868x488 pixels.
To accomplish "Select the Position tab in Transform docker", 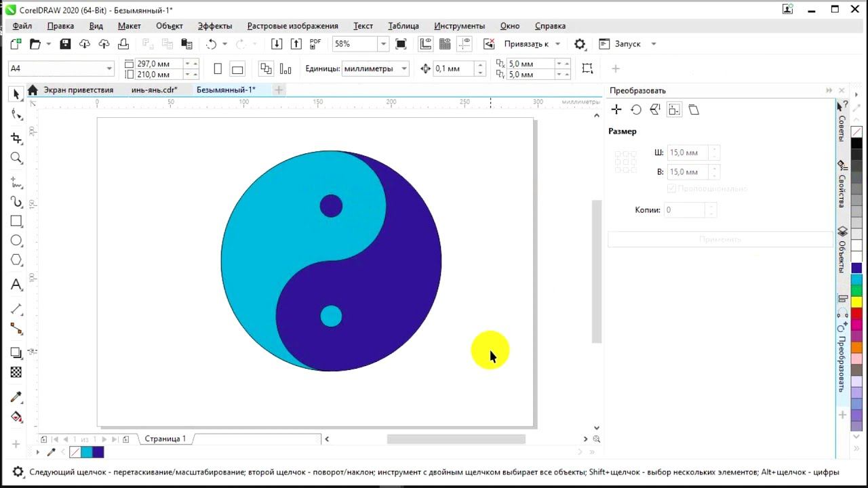I will pyautogui.click(x=616, y=110).
